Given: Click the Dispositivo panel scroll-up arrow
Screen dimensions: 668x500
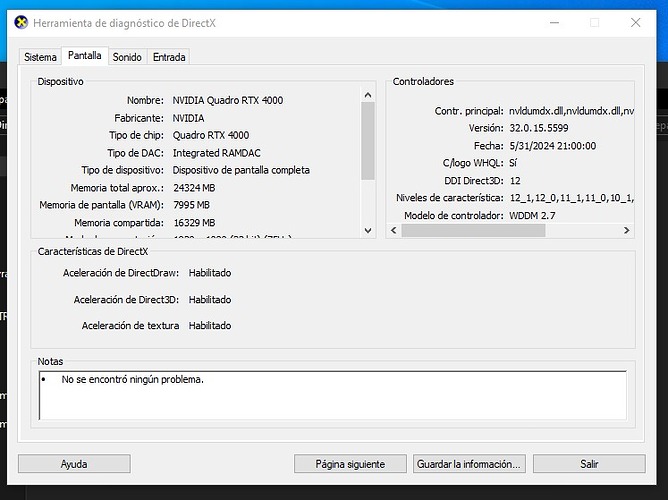Looking at the screenshot, I should click(x=368, y=95).
